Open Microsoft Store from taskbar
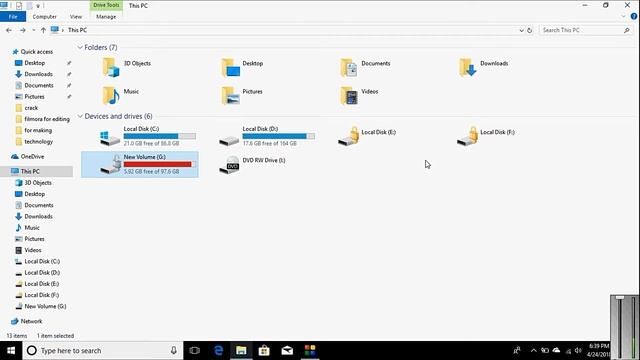 [x=264, y=351]
